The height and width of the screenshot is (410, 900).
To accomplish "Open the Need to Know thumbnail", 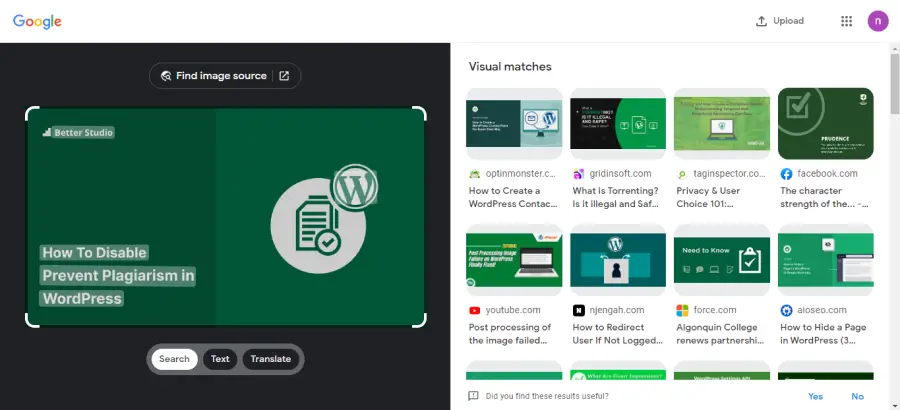I will tap(722, 260).
